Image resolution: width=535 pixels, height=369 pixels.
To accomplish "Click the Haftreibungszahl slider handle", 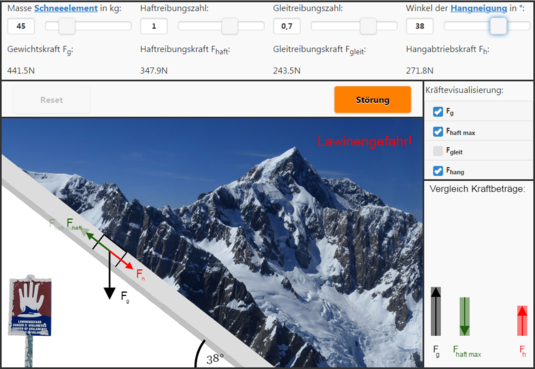I will [x=230, y=26].
